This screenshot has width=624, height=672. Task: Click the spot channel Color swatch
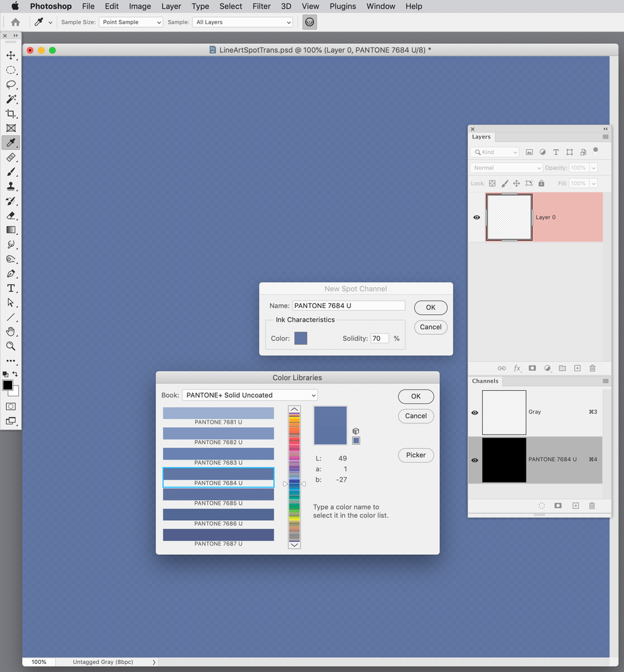click(301, 338)
